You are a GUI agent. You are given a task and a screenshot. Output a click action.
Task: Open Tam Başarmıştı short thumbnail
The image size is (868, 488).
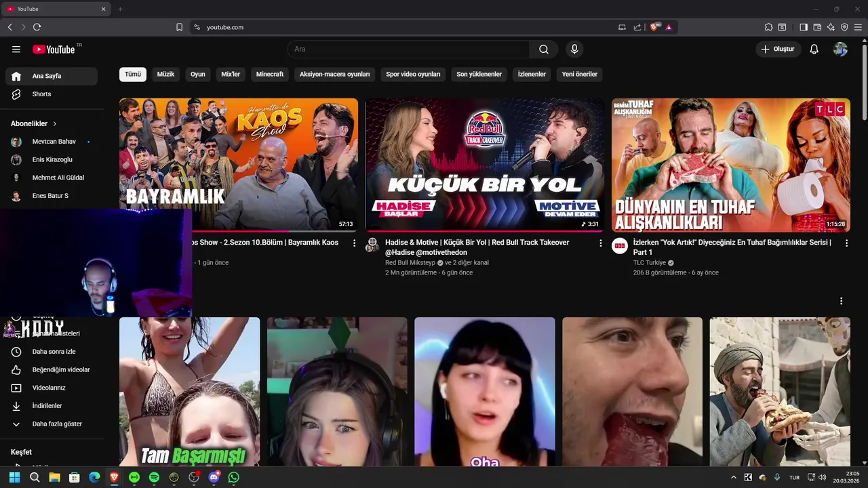190,392
